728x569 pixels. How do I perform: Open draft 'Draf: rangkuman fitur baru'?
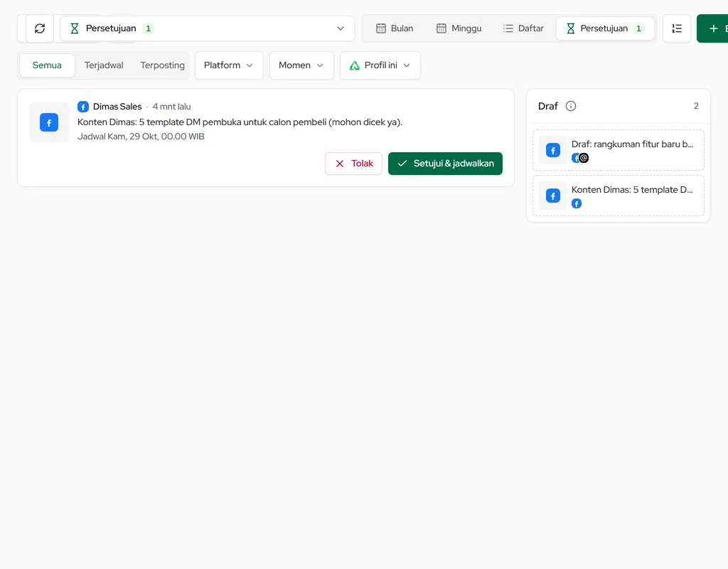(x=618, y=150)
